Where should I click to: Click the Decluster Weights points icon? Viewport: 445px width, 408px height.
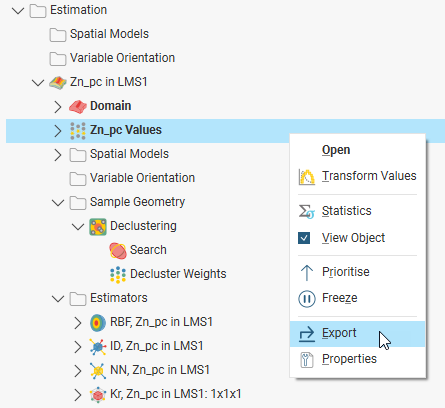[x=118, y=274]
